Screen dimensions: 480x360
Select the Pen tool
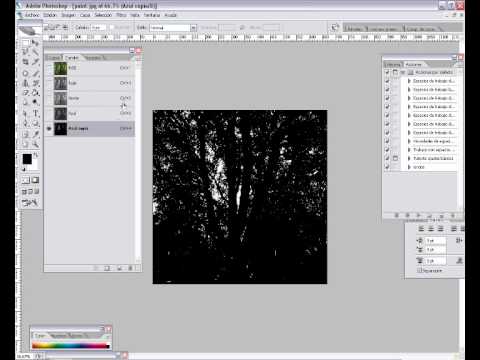pos(26,124)
